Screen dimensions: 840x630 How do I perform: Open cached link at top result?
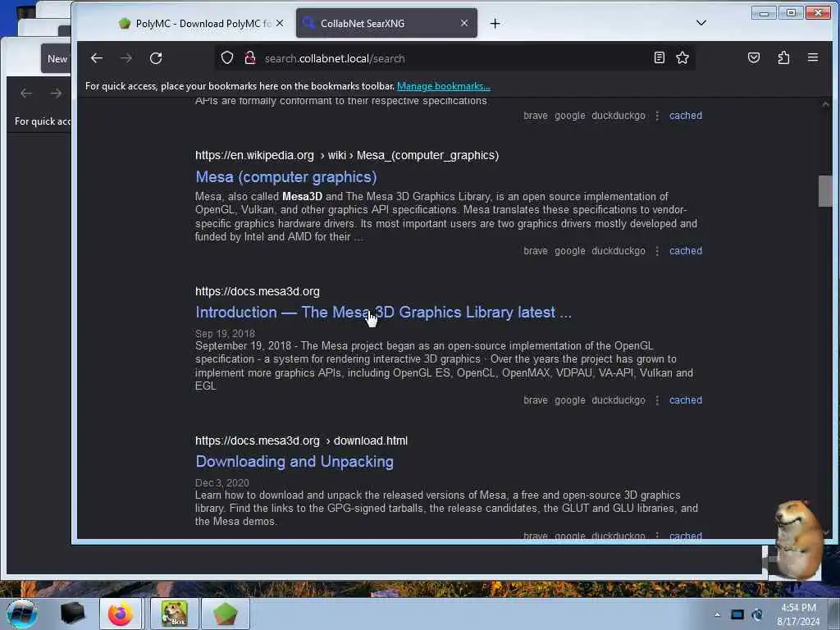[x=685, y=116]
